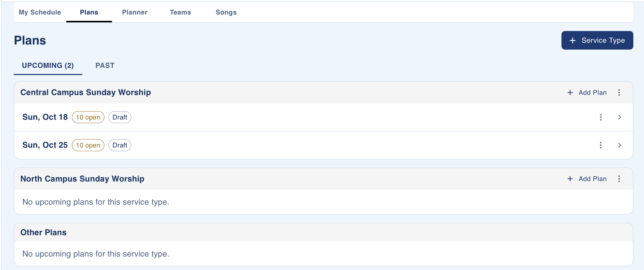Viewport: 644px width, 270px height.
Task: Select the UPCOMING (2) tab
Action: [48, 66]
